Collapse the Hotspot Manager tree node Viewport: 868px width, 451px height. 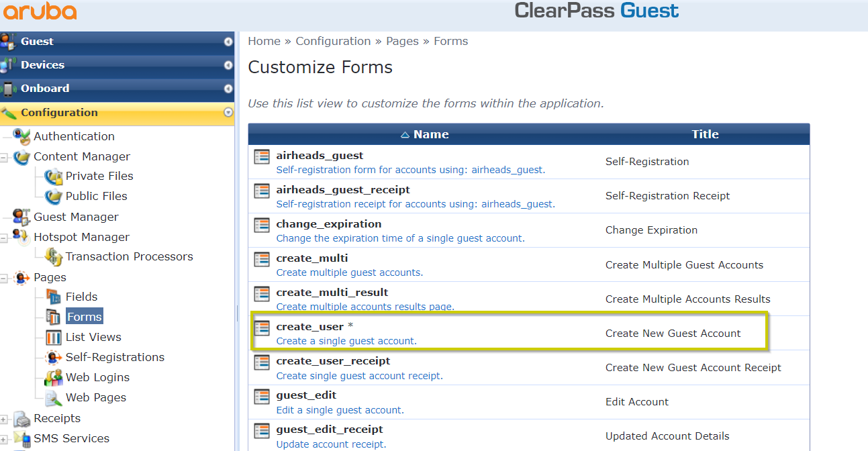pyautogui.click(x=4, y=238)
